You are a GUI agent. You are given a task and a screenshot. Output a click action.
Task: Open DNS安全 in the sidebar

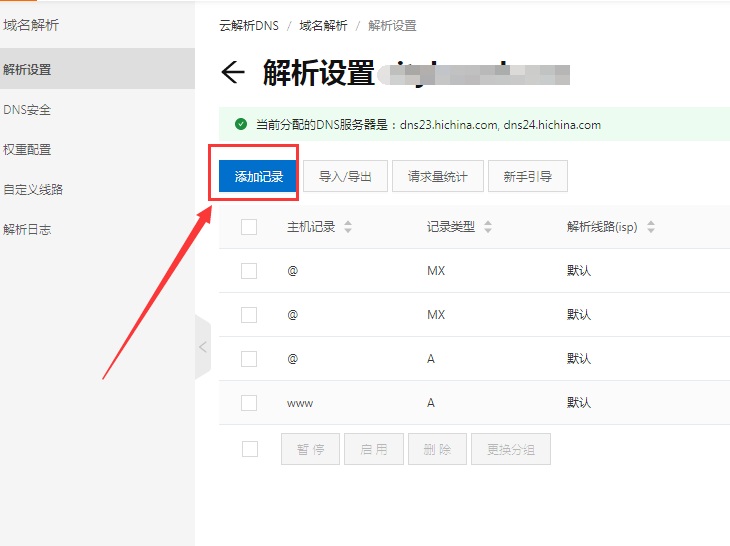[x=27, y=110]
